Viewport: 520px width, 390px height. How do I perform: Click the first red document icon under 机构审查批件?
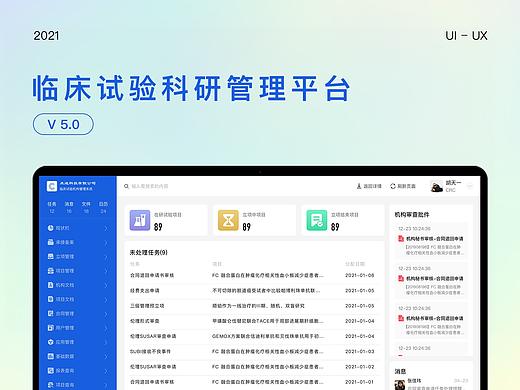point(401,238)
